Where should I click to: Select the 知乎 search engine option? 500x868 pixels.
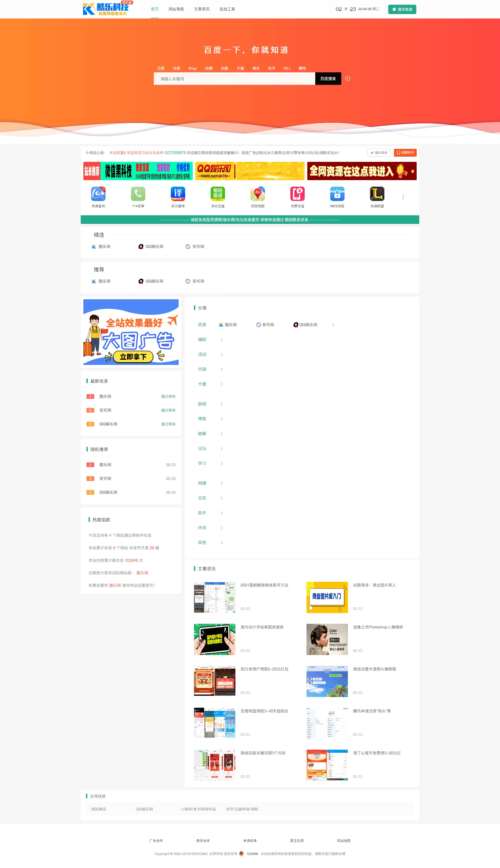271,68
